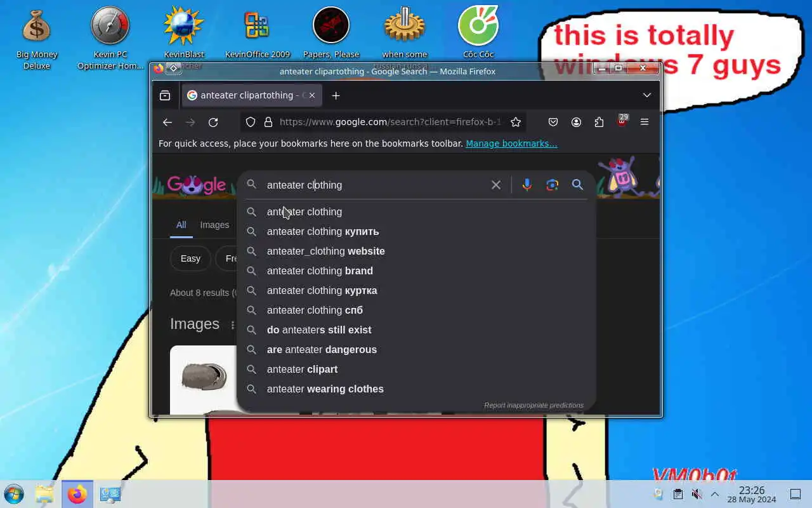
Task: Choose suggestion 'anteater clipart'
Action: click(x=416, y=369)
